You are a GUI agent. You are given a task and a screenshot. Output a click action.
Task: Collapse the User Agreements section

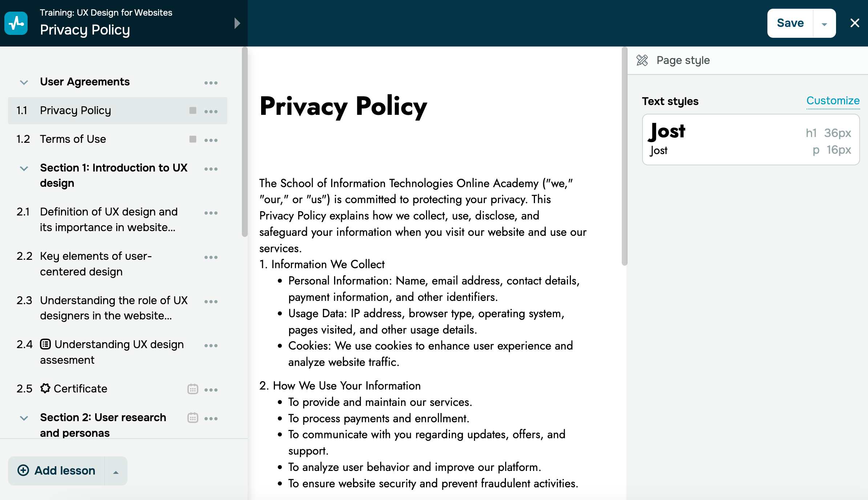point(24,82)
